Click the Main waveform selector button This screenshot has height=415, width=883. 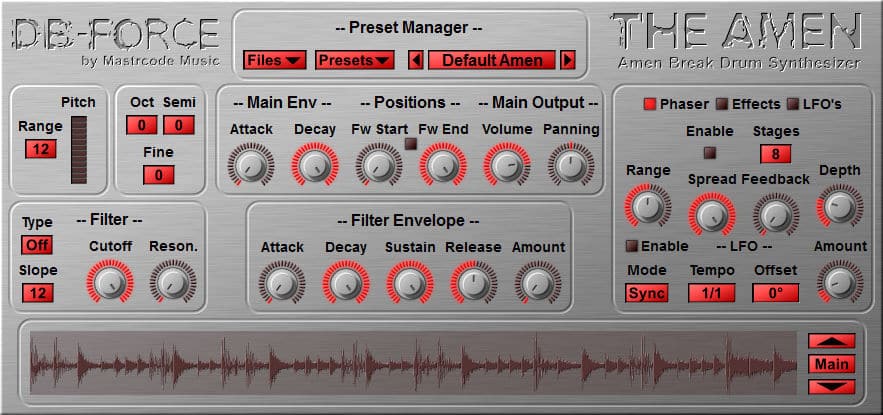(832, 364)
